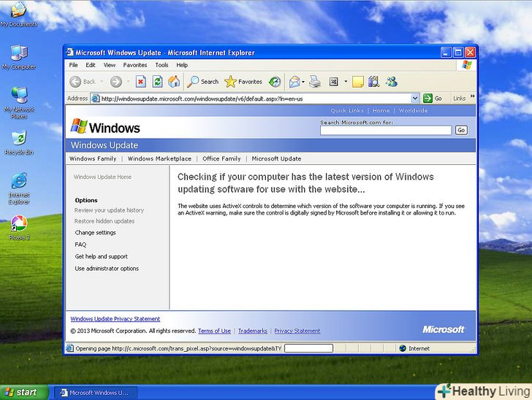Refresh the page with green arrows icon
This screenshot has height=400, width=532.
tap(157, 82)
